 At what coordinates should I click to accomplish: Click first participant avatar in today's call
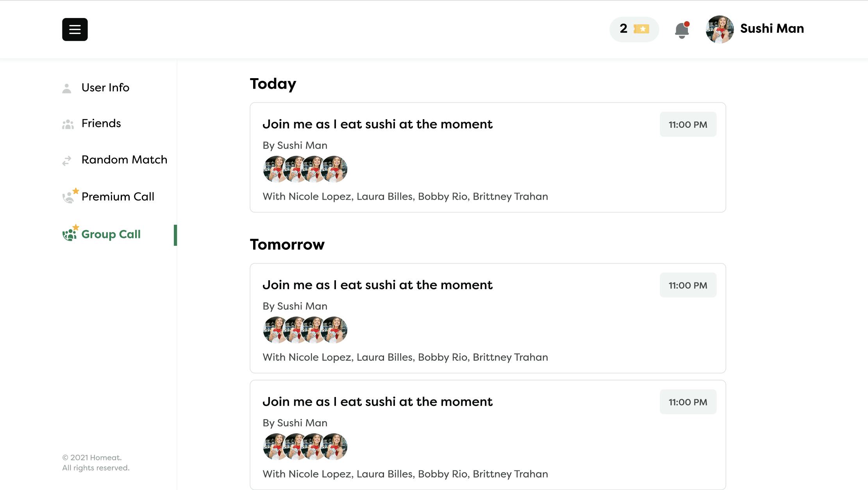point(275,169)
